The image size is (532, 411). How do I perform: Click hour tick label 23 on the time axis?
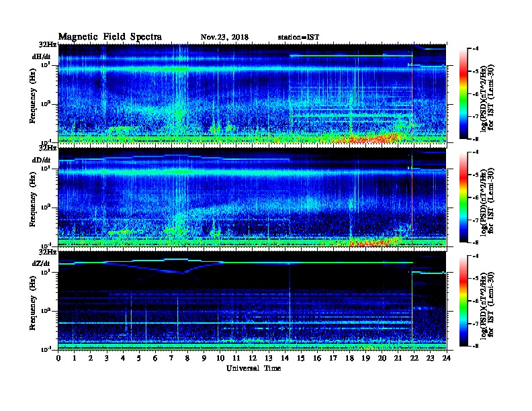coord(430,359)
